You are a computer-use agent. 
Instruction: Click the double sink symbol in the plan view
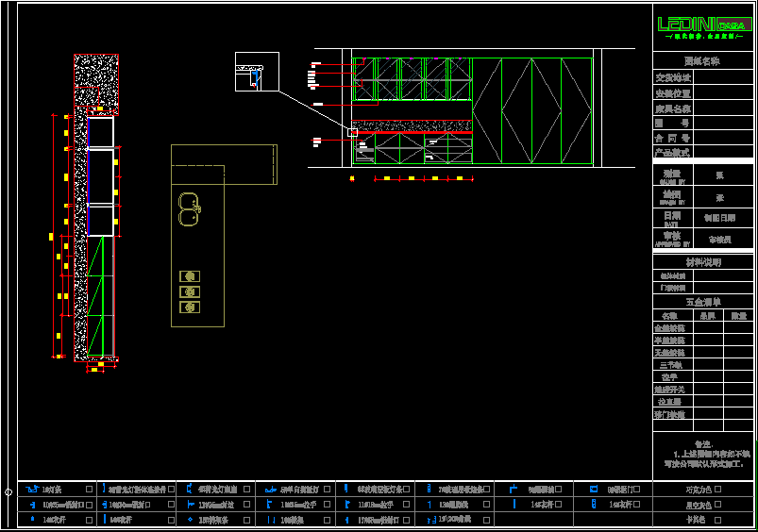coord(190,208)
